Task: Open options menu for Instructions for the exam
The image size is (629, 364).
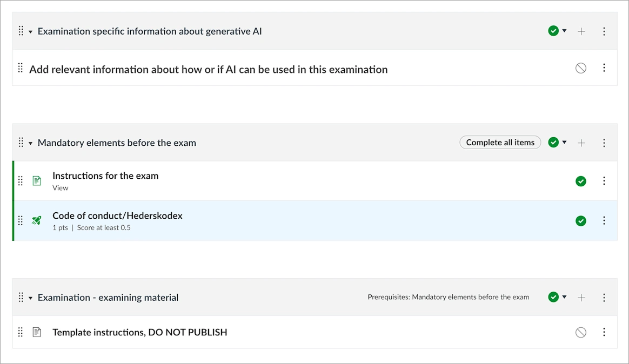Action: coord(604,181)
